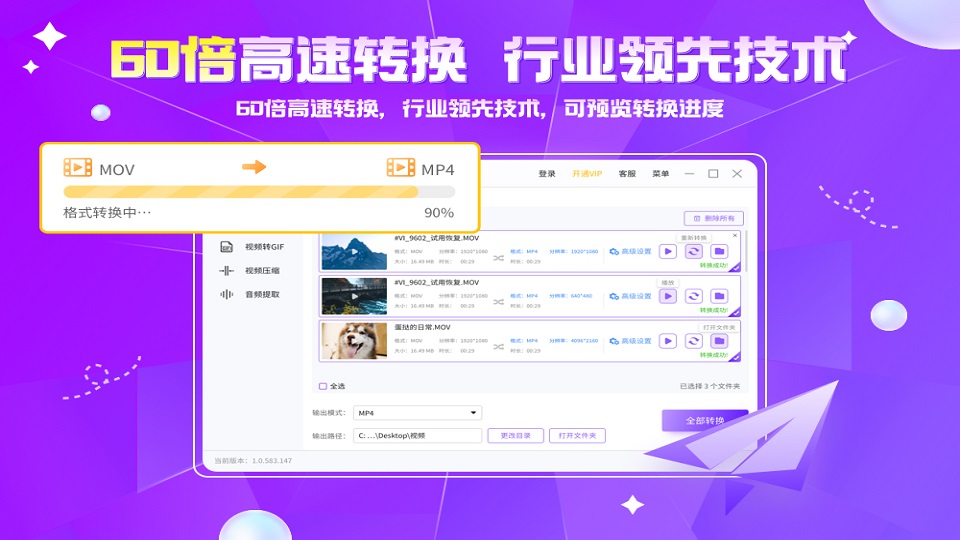The width and height of the screenshot is (960, 540).
Task: Tick the 全选 select-all checkbox
Action: coord(323,386)
